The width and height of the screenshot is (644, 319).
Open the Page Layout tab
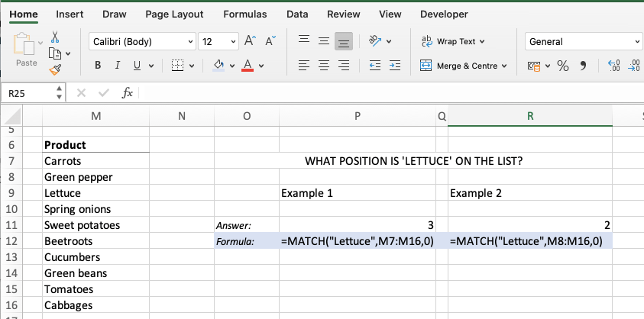tap(174, 14)
